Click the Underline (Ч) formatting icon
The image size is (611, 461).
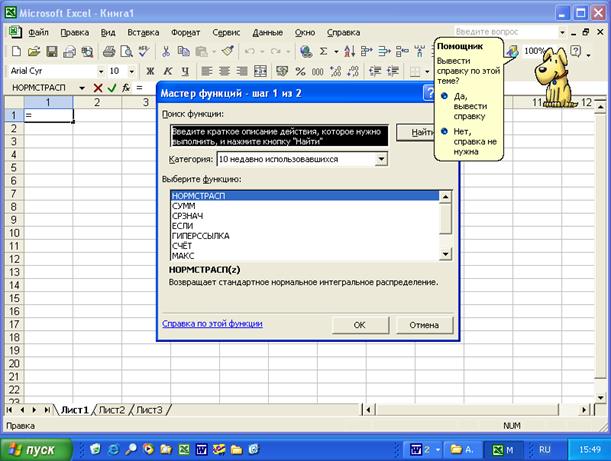185,71
